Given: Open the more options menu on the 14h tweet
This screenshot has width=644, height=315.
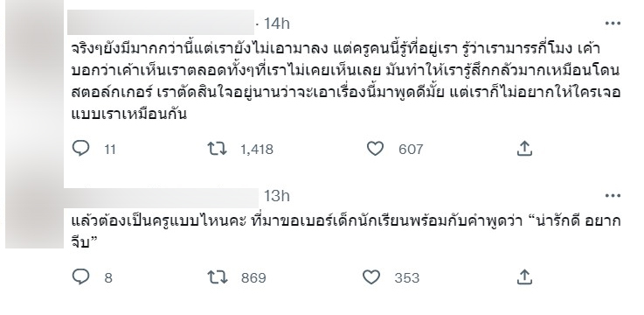Looking at the screenshot, I should [613, 24].
